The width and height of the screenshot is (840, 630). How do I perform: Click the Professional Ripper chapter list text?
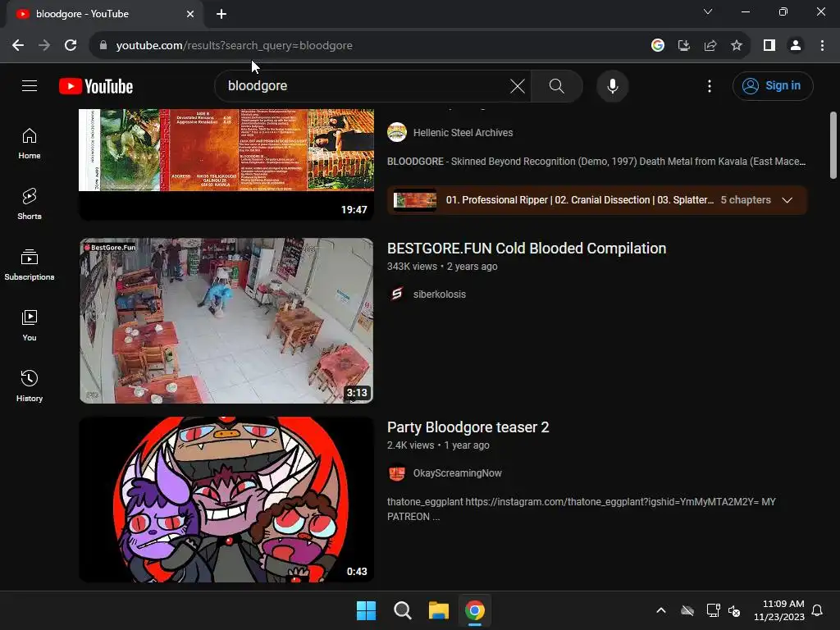pyautogui.click(x=580, y=200)
